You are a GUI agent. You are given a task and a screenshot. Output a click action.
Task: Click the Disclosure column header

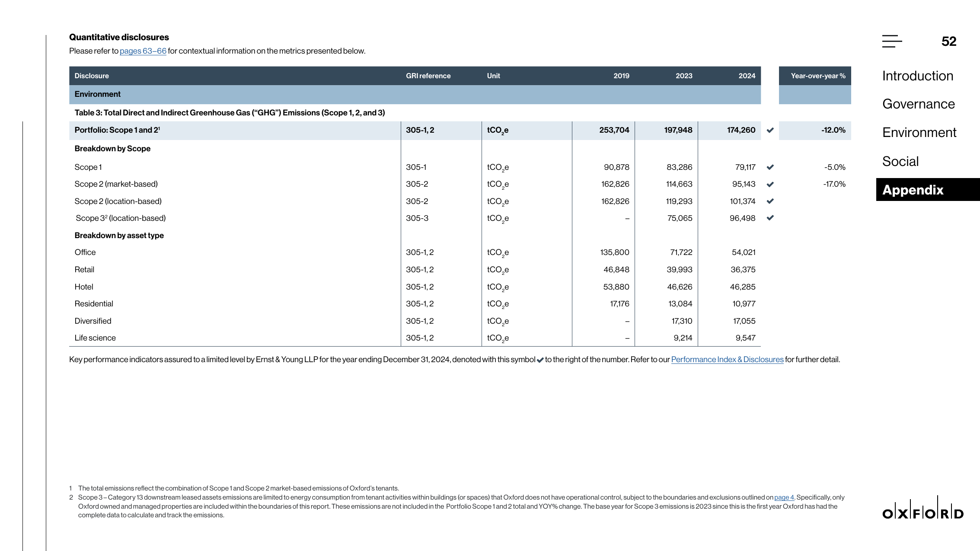click(x=92, y=76)
